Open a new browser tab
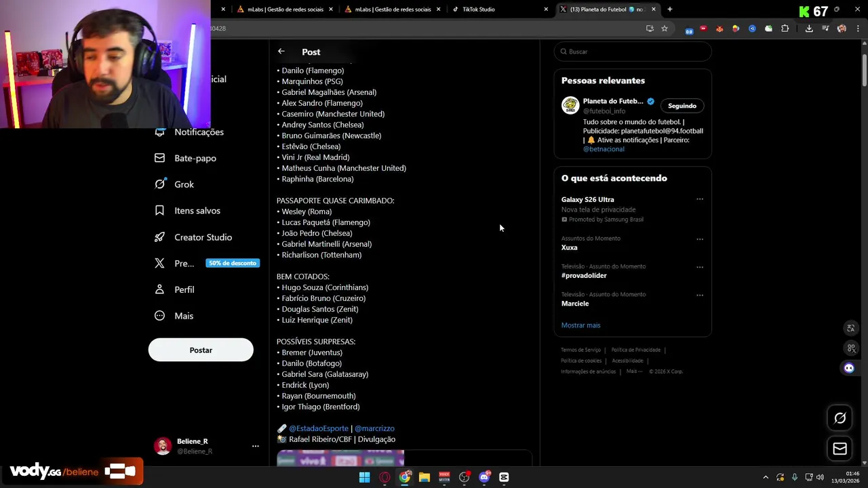The image size is (868, 488). coord(669,9)
